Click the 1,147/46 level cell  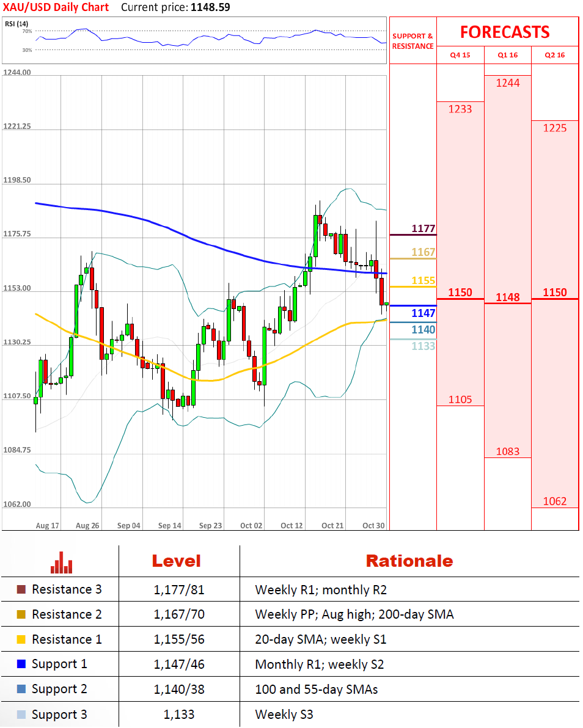pyautogui.click(x=179, y=664)
